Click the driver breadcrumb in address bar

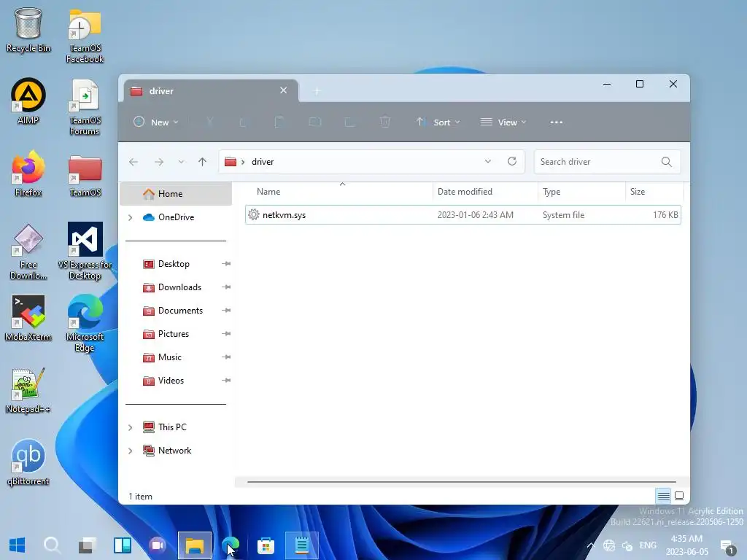263,162
